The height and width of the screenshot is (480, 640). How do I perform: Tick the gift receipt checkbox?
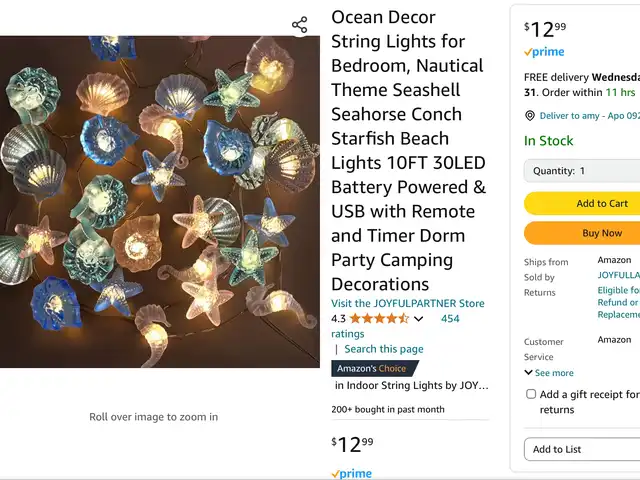[531, 394]
